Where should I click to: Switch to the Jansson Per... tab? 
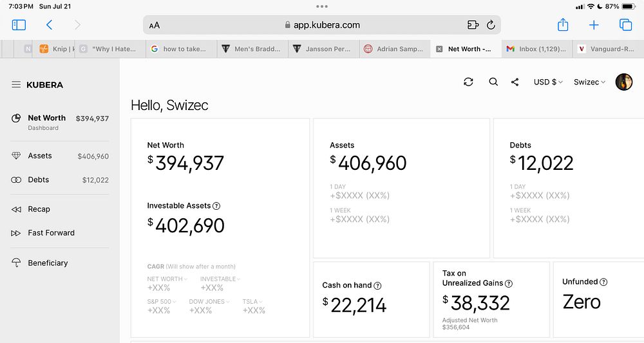tap(324, 49)
